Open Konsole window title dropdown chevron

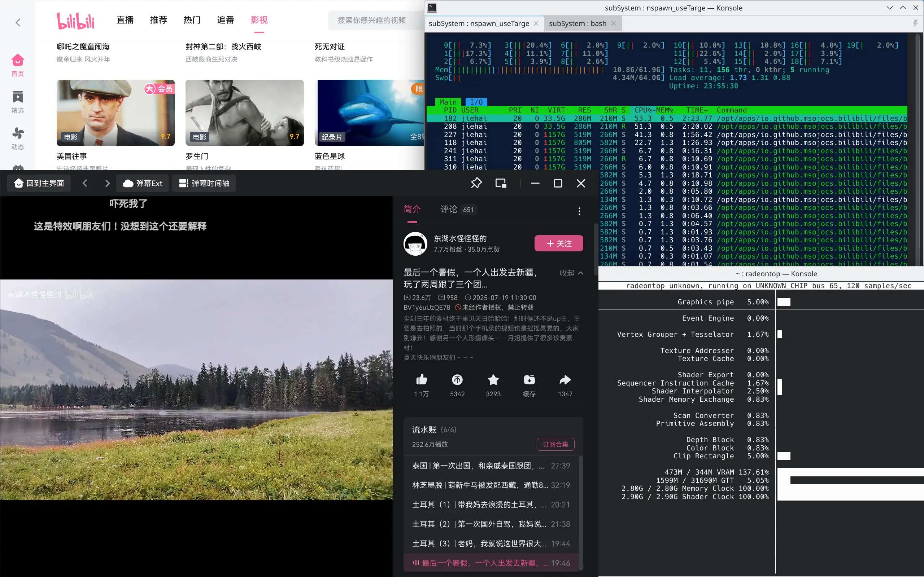click(x=889, y=8)
